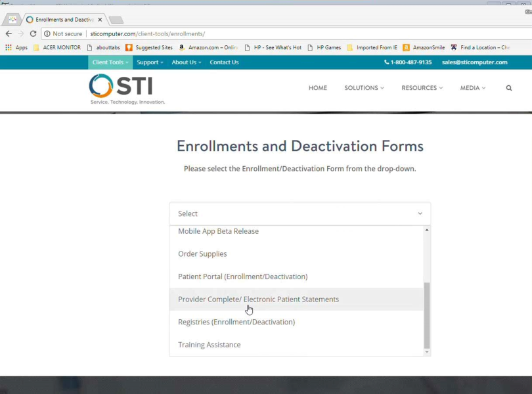Image resolution: width=532 pixels, height=394 pixels.
Task: Expand the Support dropdown menu
Action: click(150, 62)
